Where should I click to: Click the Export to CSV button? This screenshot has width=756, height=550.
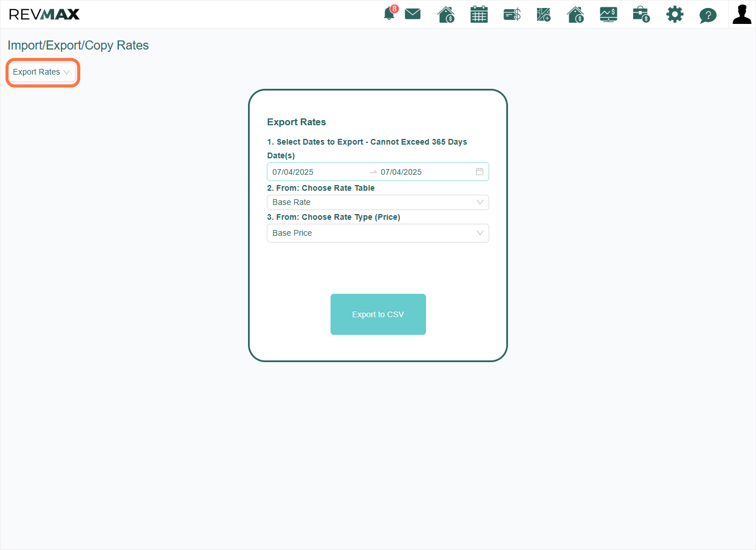(x=378, y=314)
